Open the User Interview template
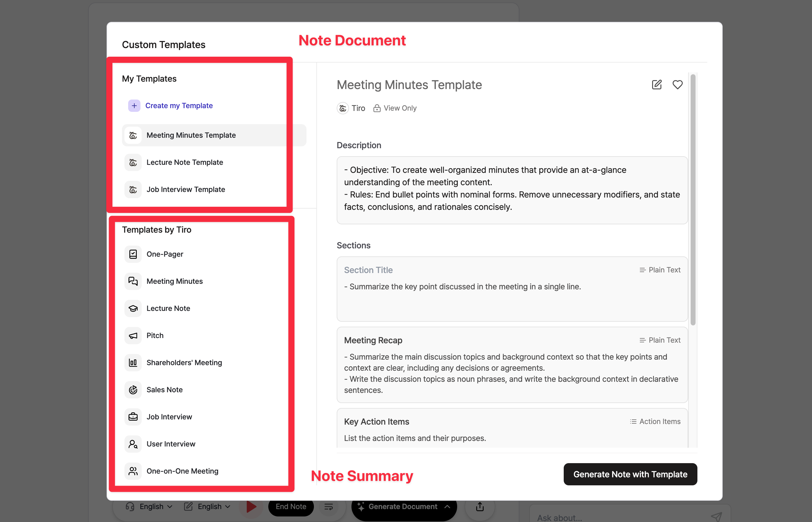Screen dimensions: 812x522 (171, 444)
